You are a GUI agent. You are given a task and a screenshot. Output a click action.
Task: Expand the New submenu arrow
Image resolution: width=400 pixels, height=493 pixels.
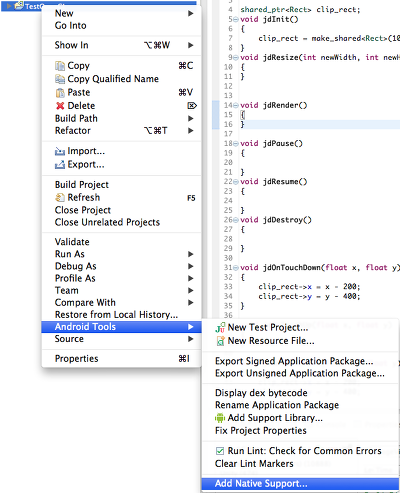pyautogui.click(x=191, y=13)
